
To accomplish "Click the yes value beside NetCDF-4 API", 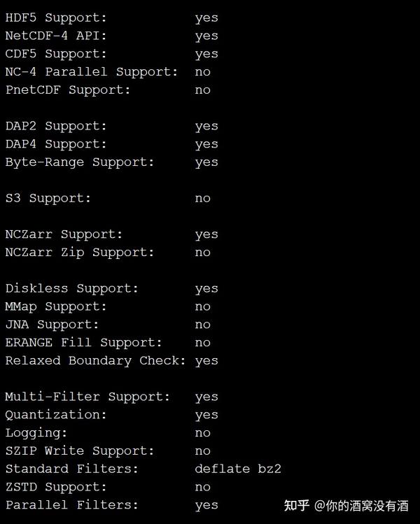I will 206,36.
